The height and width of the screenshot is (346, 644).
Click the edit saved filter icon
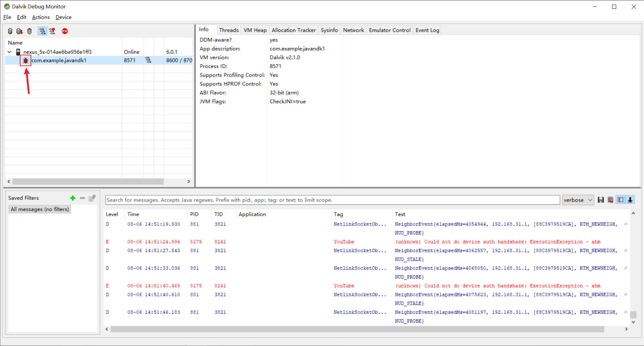tap(92, 198)
